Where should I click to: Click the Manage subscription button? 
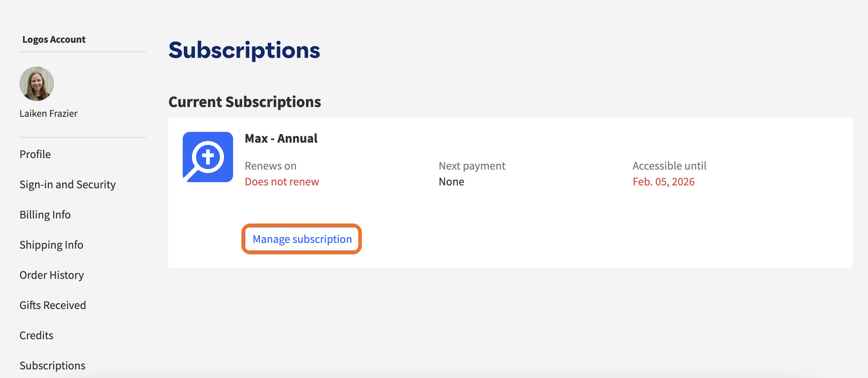(x=302, y=239)
